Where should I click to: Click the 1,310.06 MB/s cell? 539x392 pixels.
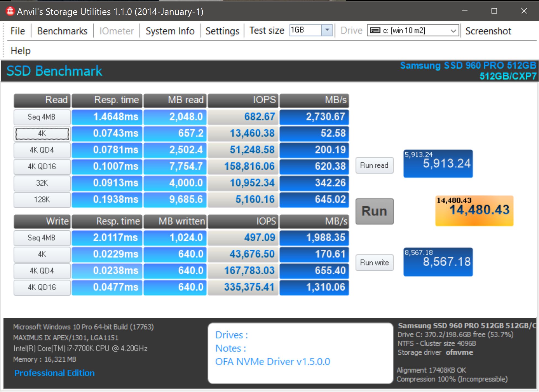coord(314,287)
